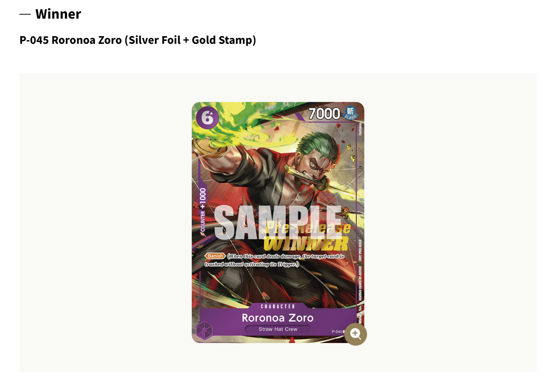The image size is (551, 392).
Task: Click the Winner section heading
Action: pos(58,14)
